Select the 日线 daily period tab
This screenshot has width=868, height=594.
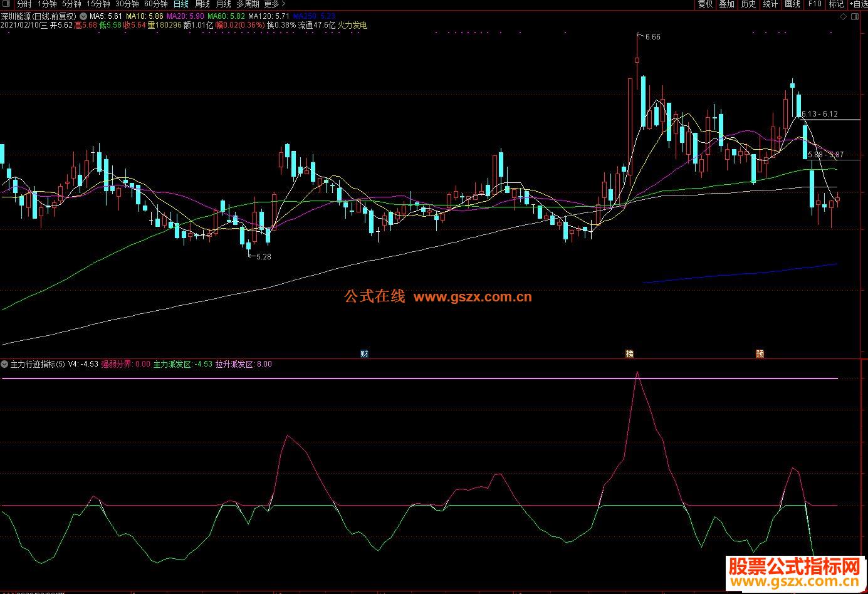tap(180, 4)
